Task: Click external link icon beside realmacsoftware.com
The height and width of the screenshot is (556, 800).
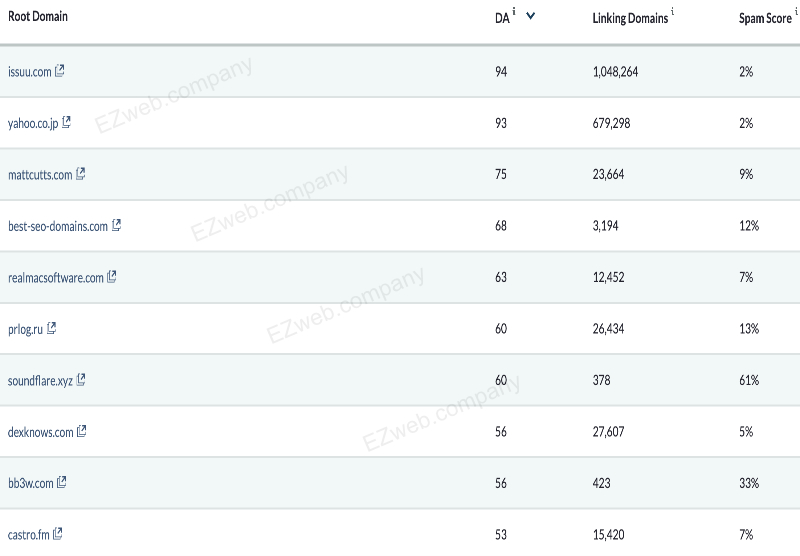Action: coord(112,277)
